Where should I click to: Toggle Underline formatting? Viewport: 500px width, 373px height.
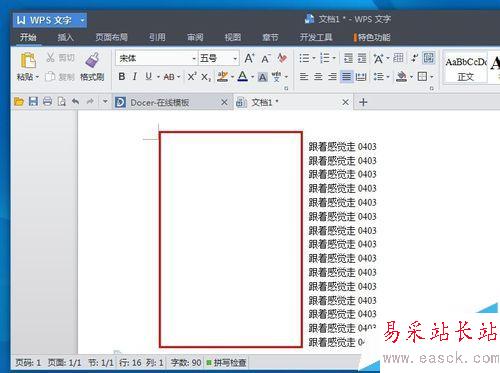[149, 77]
